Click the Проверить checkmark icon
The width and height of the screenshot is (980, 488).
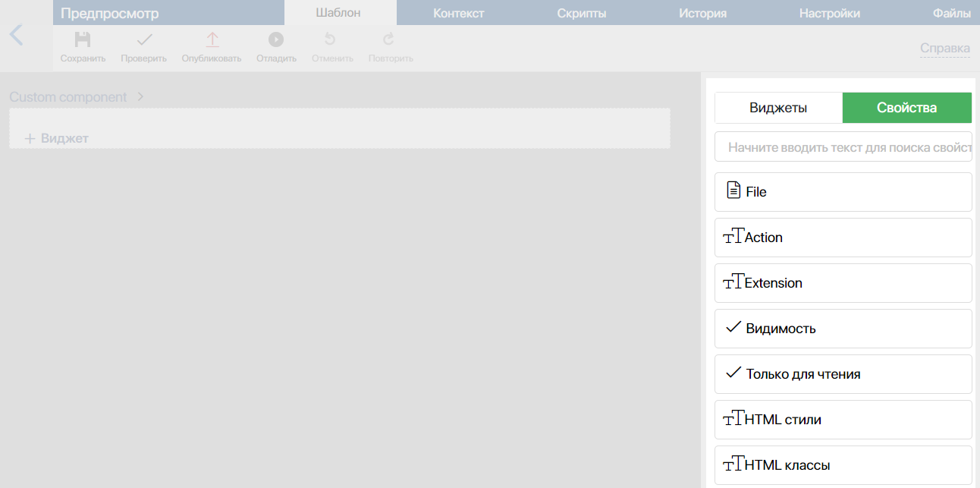(143, 39)
